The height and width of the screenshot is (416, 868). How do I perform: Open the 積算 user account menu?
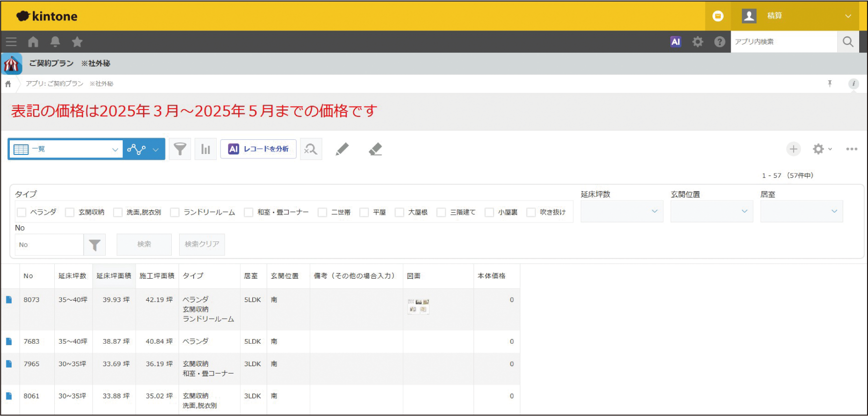pos(795,16)
